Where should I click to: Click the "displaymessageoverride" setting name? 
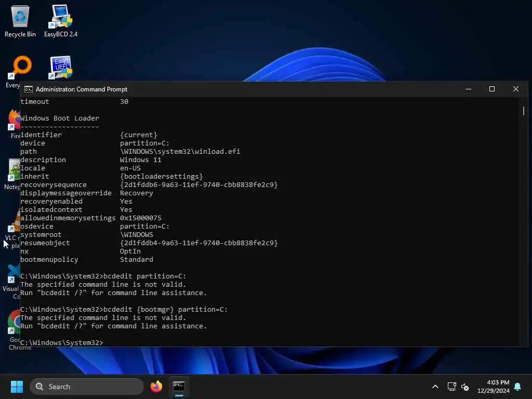point(66,193)
